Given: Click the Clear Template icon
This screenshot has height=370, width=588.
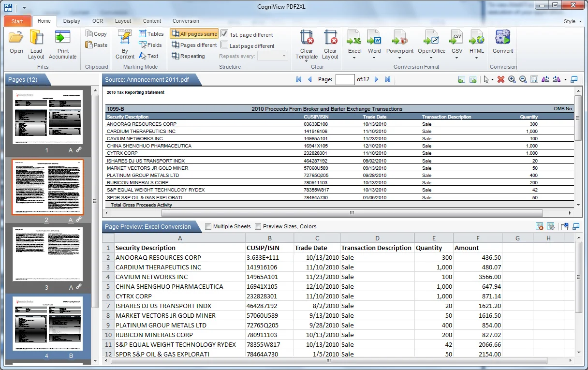Looking at the screenshot, I should click(x=307, y=44).
